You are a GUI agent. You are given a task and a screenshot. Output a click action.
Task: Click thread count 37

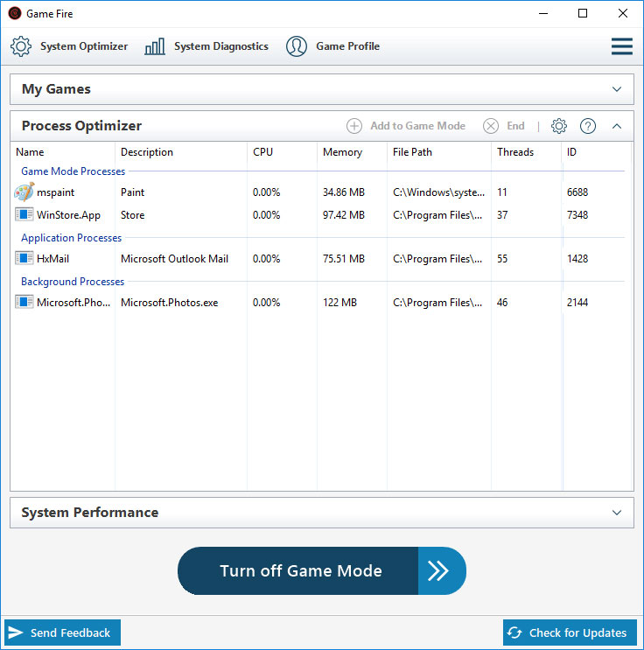[502, 215]
